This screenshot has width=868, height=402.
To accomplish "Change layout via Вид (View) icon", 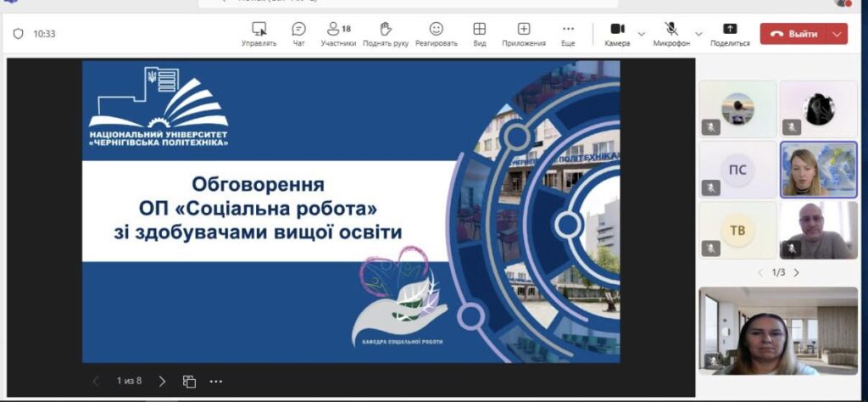I will 480,30.
